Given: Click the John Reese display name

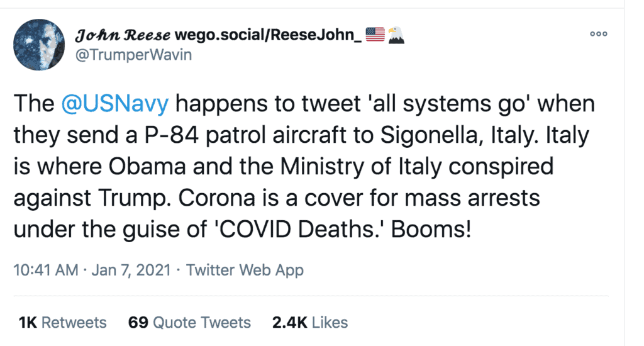Looking at the screenshot, I should 115,35.
